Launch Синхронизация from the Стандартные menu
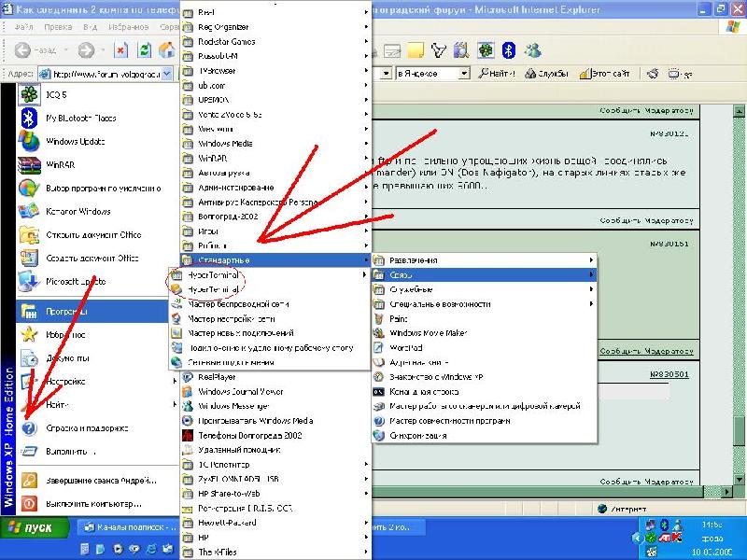 point(485,435)
